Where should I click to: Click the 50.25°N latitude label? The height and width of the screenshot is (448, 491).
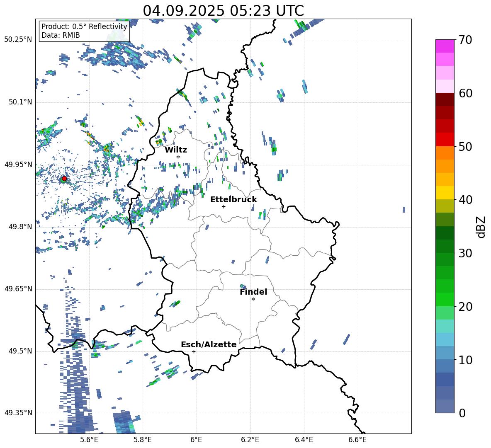point(18,40)
